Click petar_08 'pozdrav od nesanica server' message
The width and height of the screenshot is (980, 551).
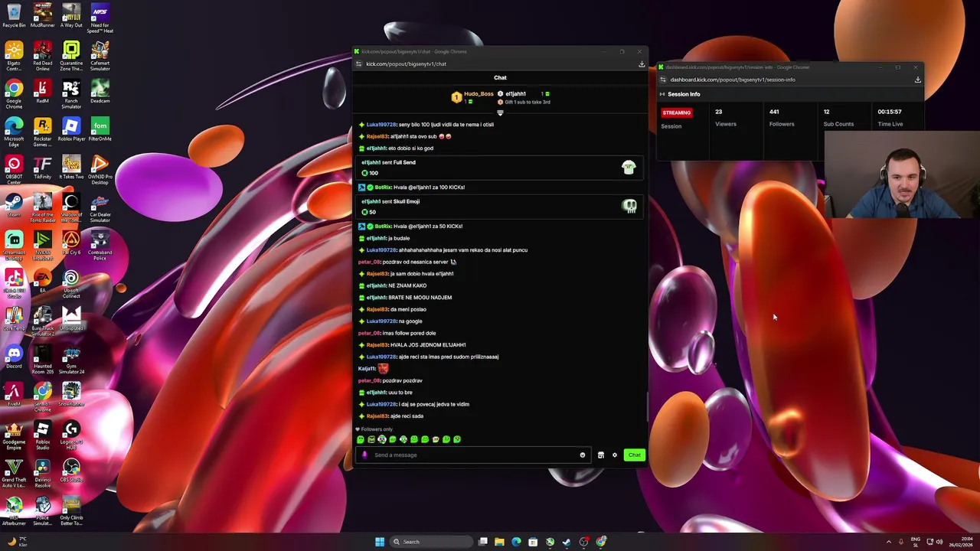(x=407, y=262)
